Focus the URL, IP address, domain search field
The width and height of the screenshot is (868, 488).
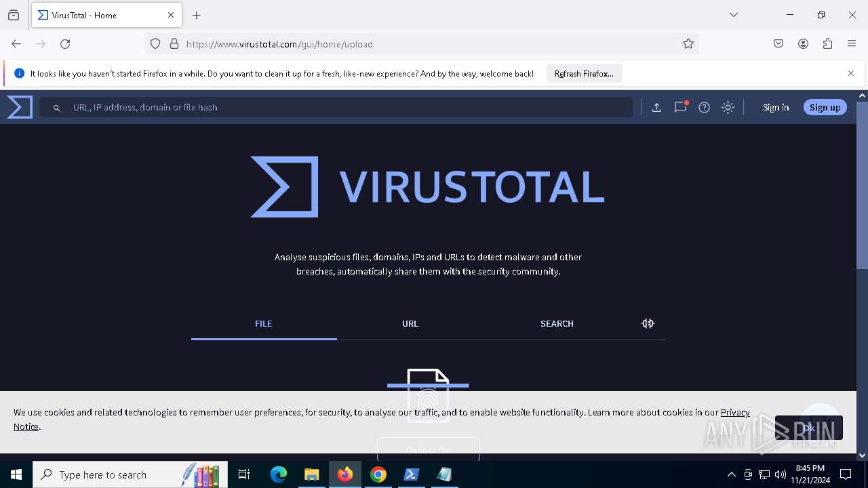[336, 107]
